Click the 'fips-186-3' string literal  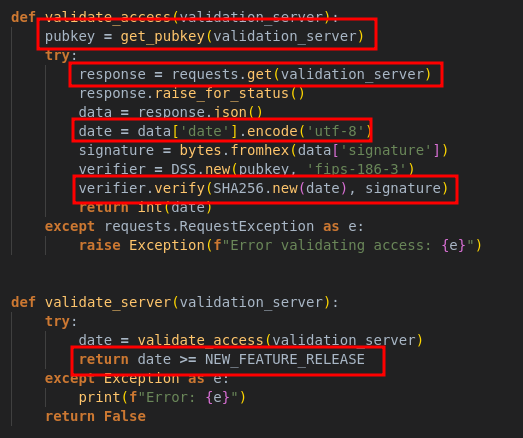click(356, 169)
